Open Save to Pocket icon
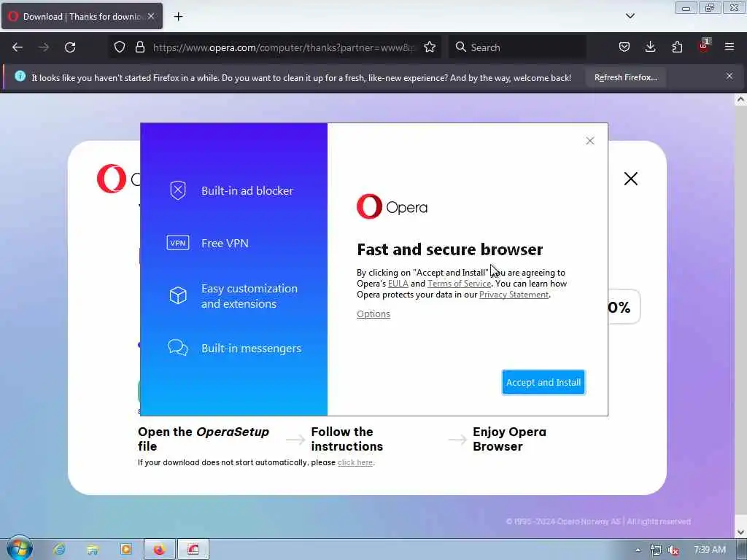747x560 pixels. [x=624, y=47]
